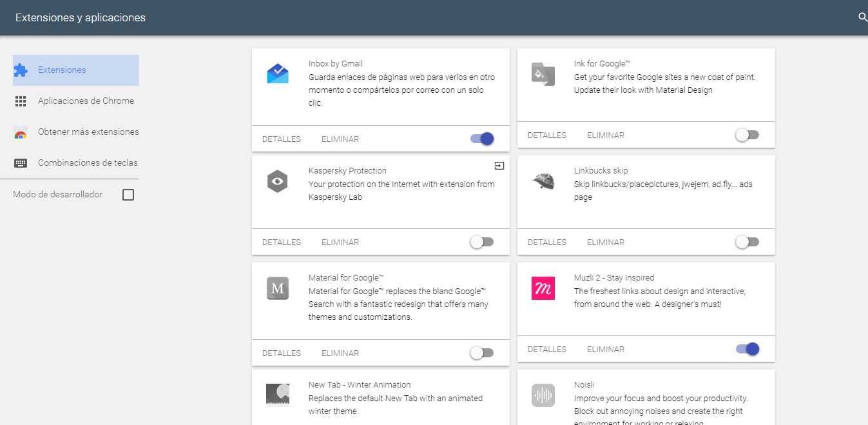Open search with the magnifier icon

[862, 17]
